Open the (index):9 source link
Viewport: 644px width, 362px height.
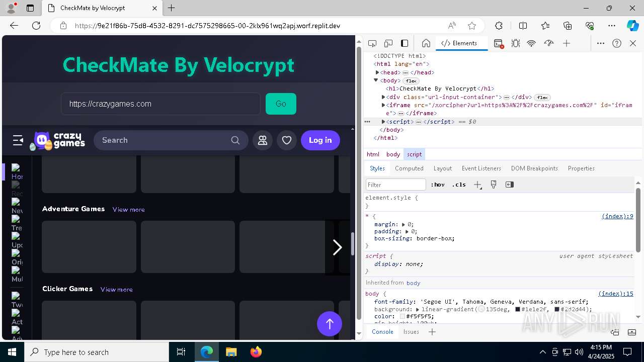(617, 216)
